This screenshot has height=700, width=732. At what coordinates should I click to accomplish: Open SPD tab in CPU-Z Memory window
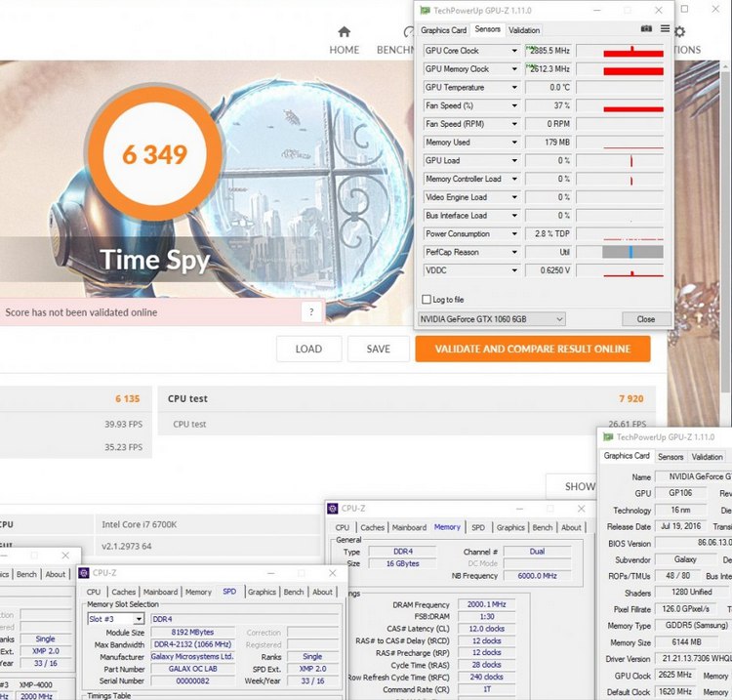tap(478, 528)
